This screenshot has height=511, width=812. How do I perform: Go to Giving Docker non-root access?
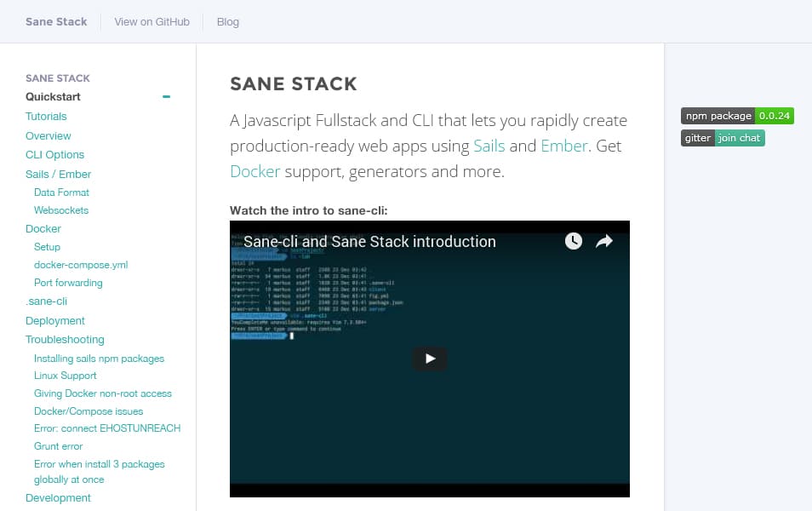[102, 393]
